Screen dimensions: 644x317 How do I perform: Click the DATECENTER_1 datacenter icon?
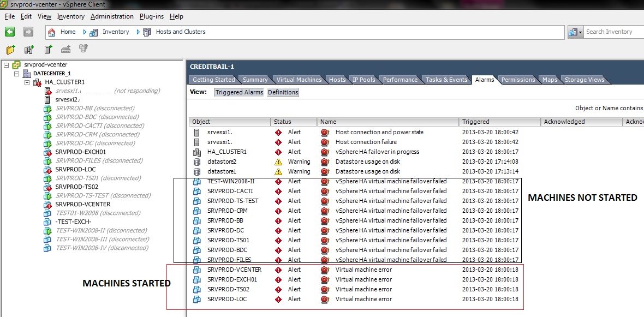(x=27, y=74)
